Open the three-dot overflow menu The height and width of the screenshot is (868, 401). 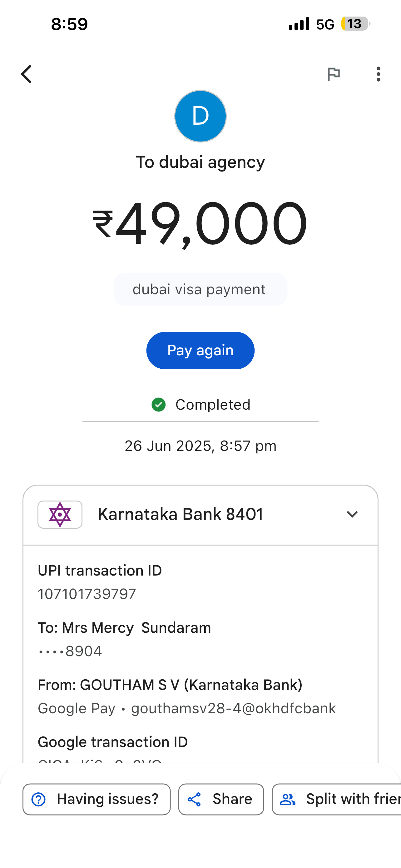pyautogui.click(x=379, y=74)
